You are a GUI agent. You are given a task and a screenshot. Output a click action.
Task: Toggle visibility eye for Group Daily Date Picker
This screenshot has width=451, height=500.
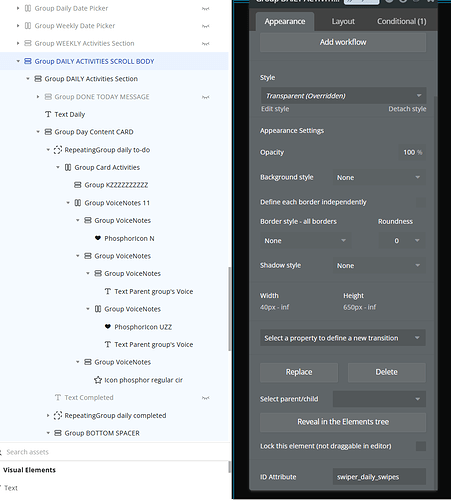tap(206, 9)
